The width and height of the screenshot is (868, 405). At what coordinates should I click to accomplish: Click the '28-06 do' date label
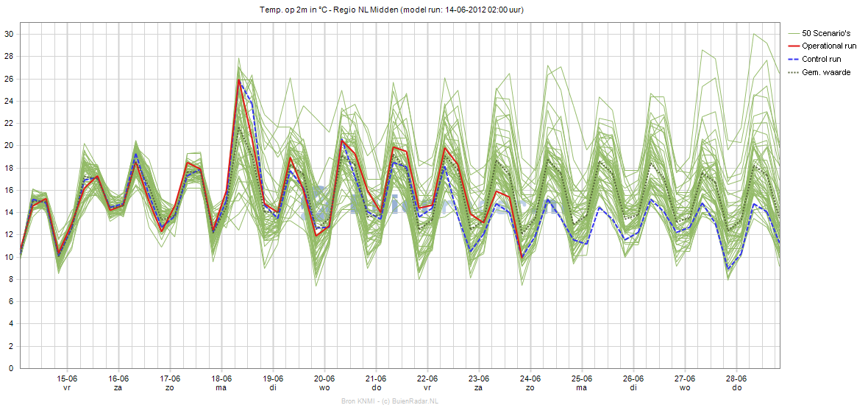point(737,384)
